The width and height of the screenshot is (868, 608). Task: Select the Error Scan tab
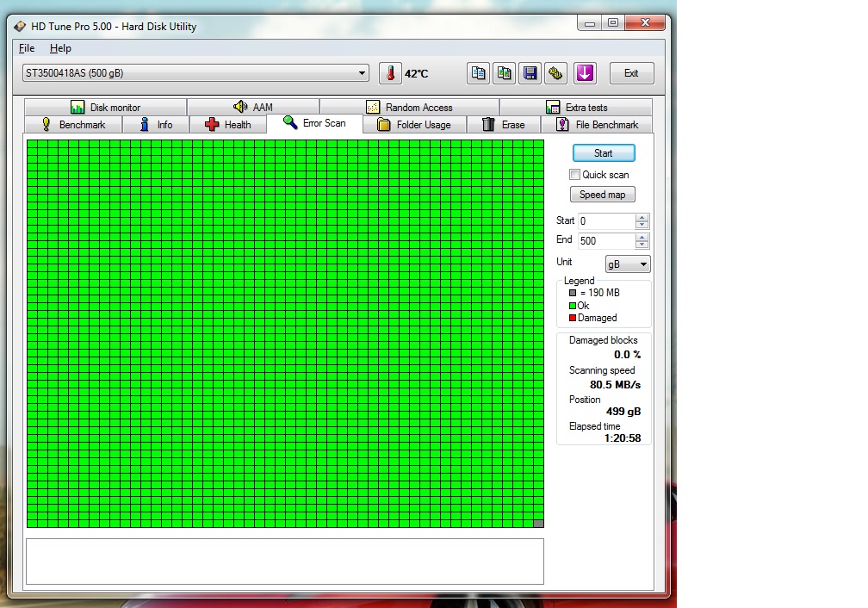(x=314, y=123)
